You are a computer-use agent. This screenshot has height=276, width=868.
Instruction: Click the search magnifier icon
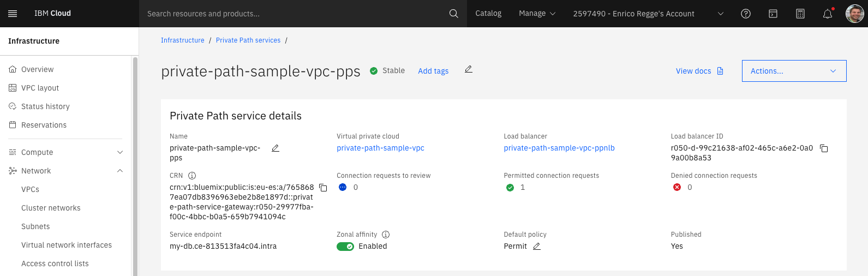[x=453, y=14]
